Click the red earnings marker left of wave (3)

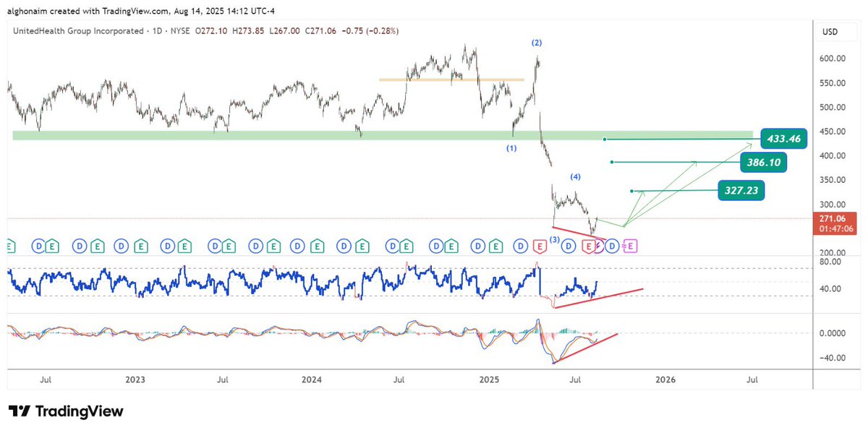539,246
